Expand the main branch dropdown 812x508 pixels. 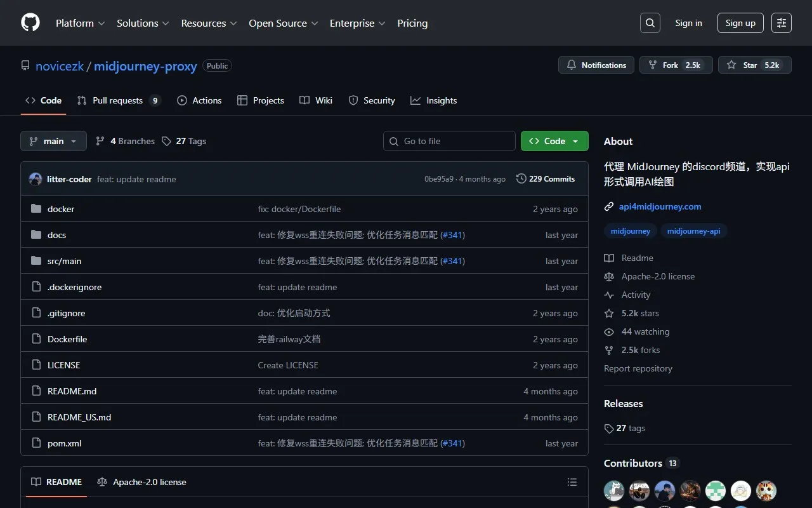pos(53,141)
